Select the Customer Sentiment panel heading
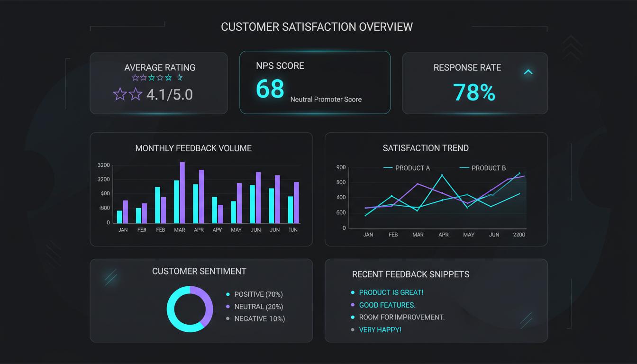637x364 pixels. point(199,272)
